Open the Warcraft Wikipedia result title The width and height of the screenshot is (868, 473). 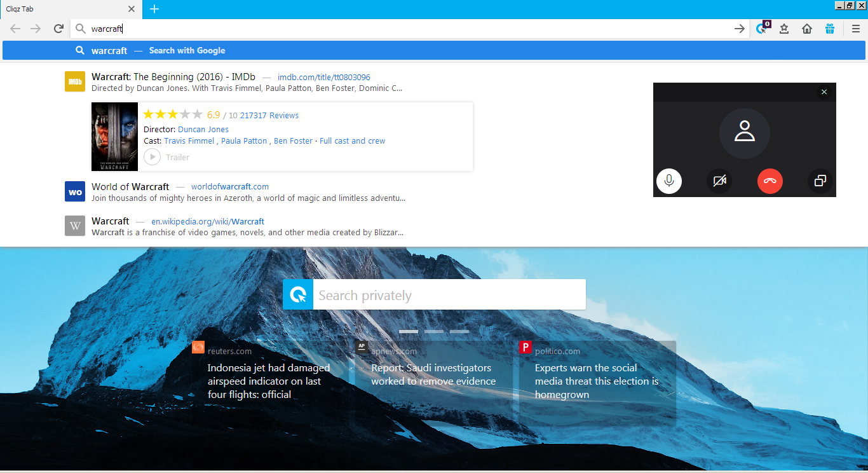tap(110, 221)
